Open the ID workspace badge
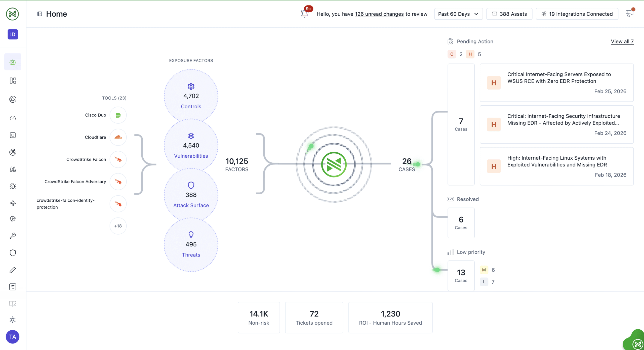 (13, 34)
